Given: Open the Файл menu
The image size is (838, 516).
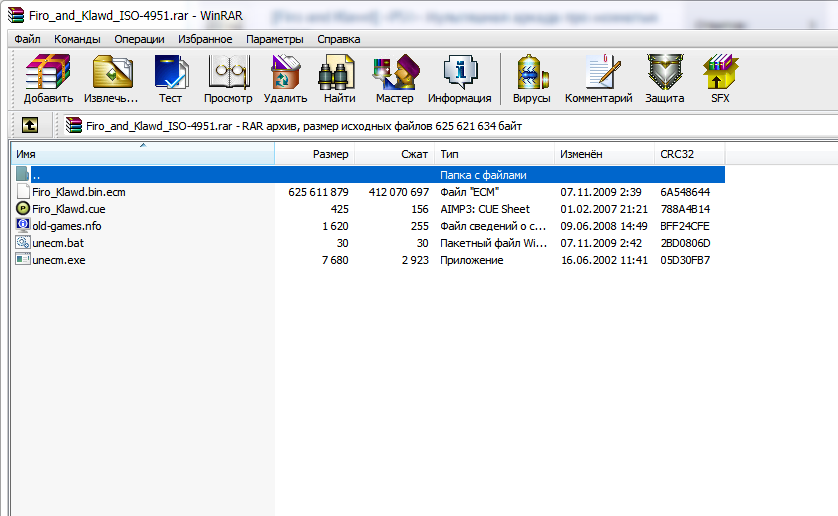Looking at the screenshot, I should tap(27, 39).
